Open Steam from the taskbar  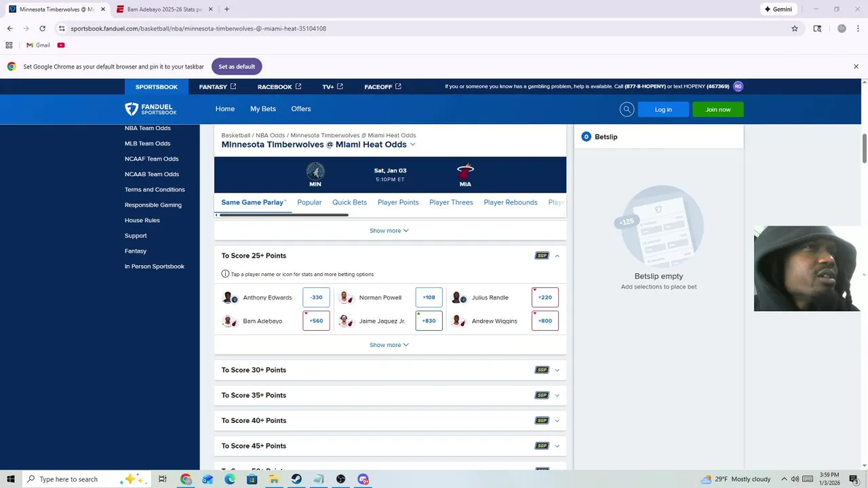coord(296,479)
